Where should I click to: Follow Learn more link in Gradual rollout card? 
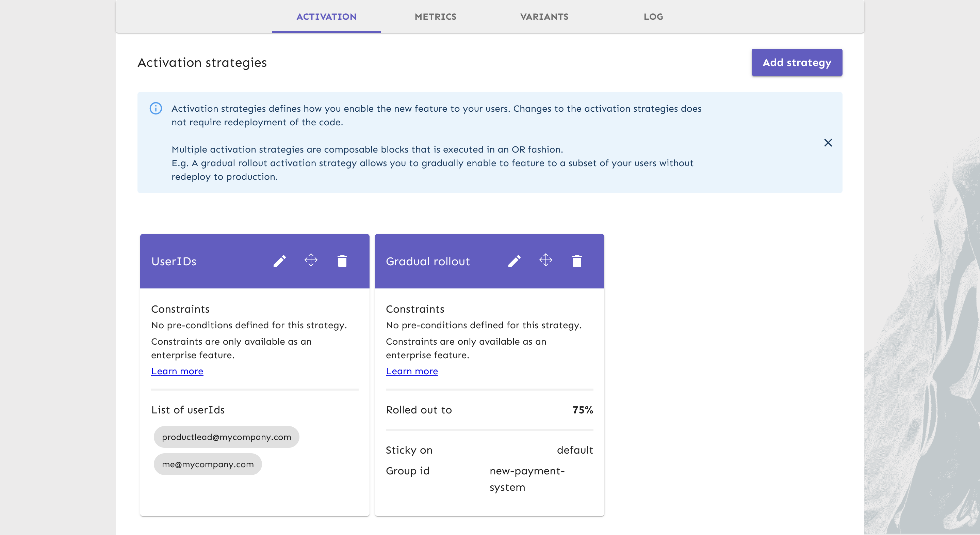point(412,371)
